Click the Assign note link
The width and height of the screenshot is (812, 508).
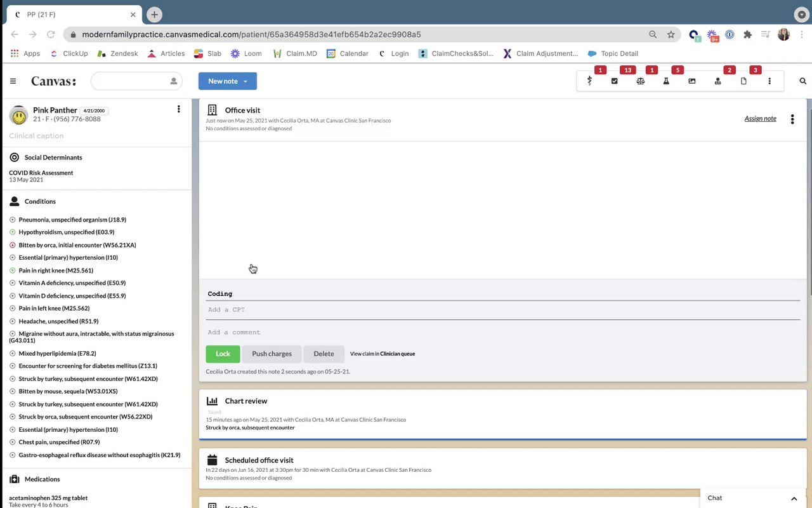(x=760, y=119)
